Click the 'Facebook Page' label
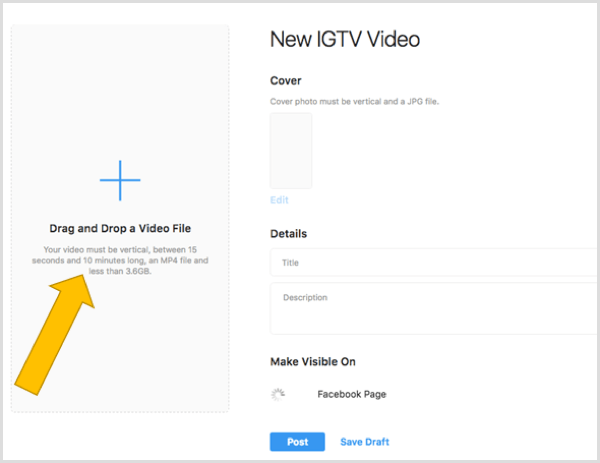Image resolution: width=600 pixels, height=463 pixels. coord(352,395)
